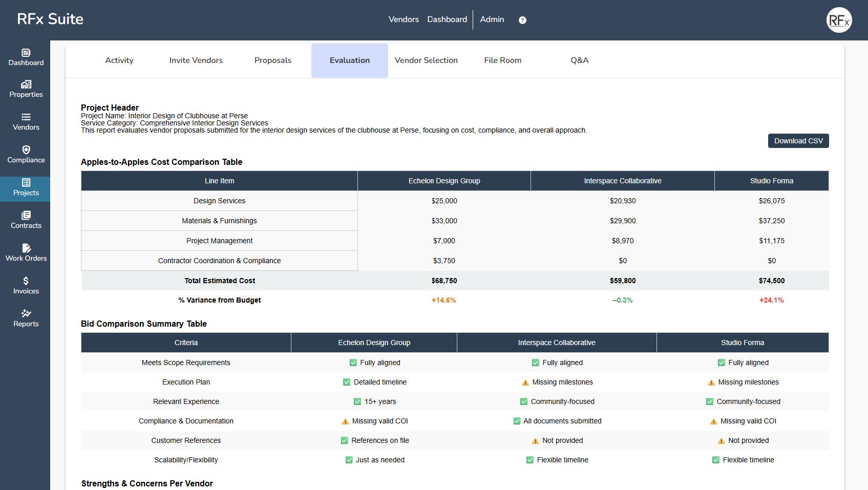Click Interspace's All documents submitted checkmark
This screenshot has width=868, height=490.
[517, 421]
